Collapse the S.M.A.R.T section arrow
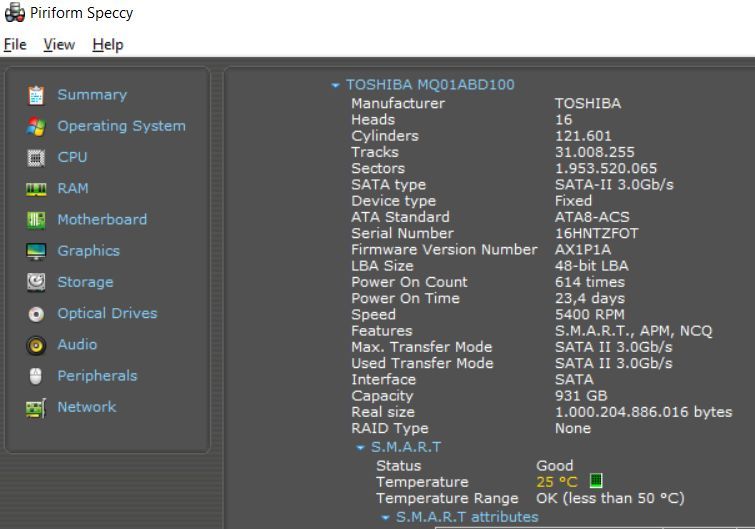Screen dimensions: 755x529 361,448
